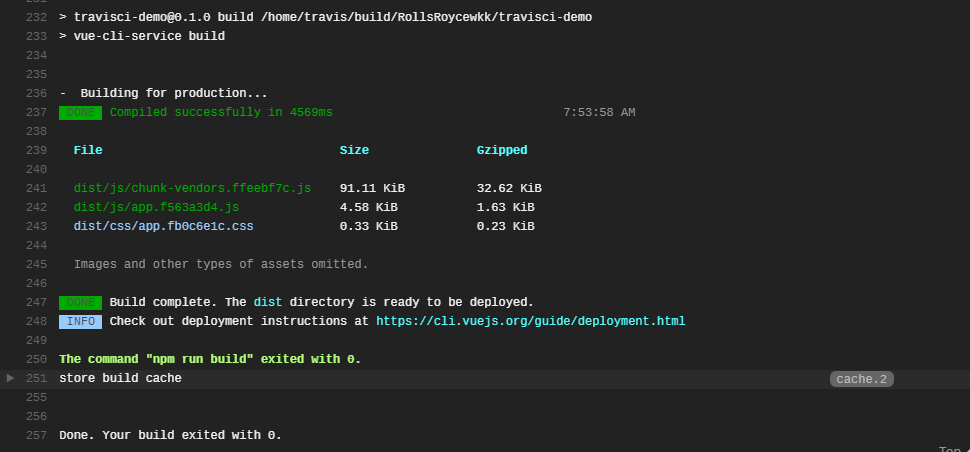Click the 'File' column header
This screenshot has width=970, height=452.
88,150
